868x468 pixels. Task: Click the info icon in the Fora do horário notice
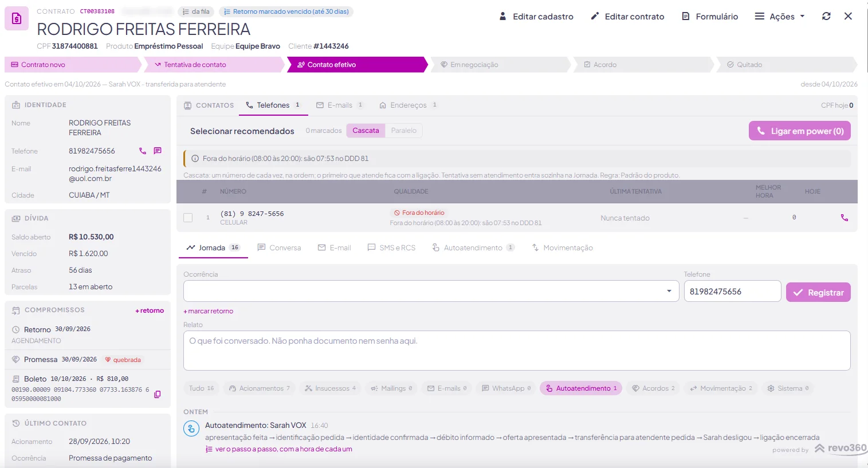pyautogui.click(x=195, y=159)
